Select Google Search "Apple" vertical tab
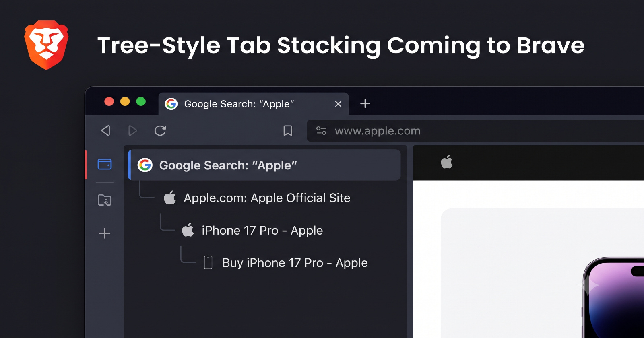Screen dimensions: 644x338 tap(264, 165)
